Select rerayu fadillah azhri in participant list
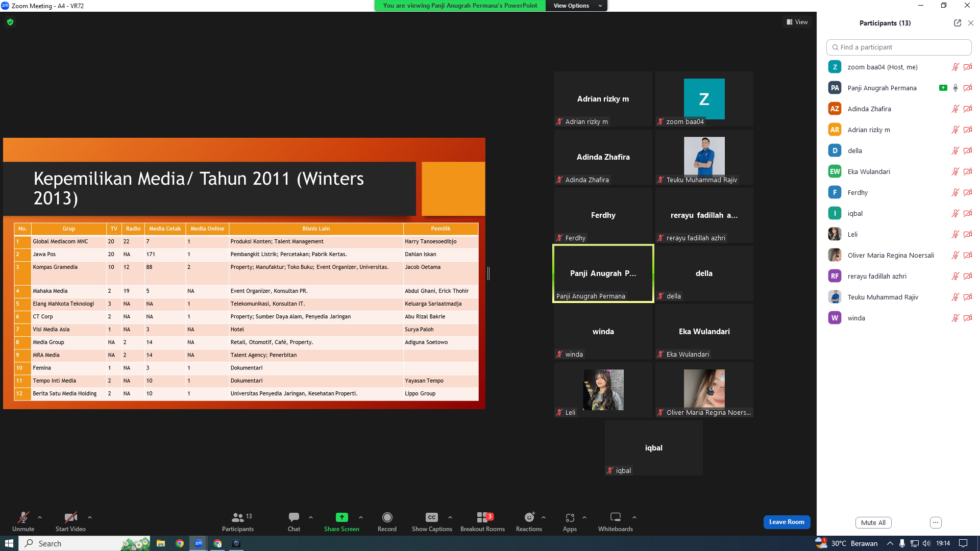Screen dimensions: 980x551 click(899, 276)
